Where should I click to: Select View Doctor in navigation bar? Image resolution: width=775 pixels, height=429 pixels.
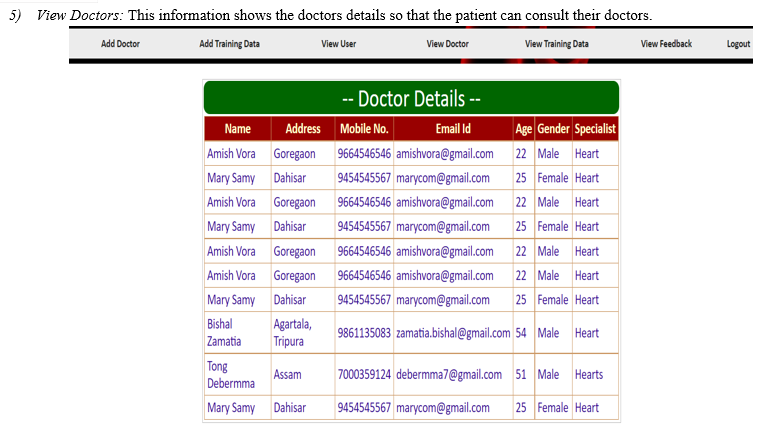tap(447, 43)
